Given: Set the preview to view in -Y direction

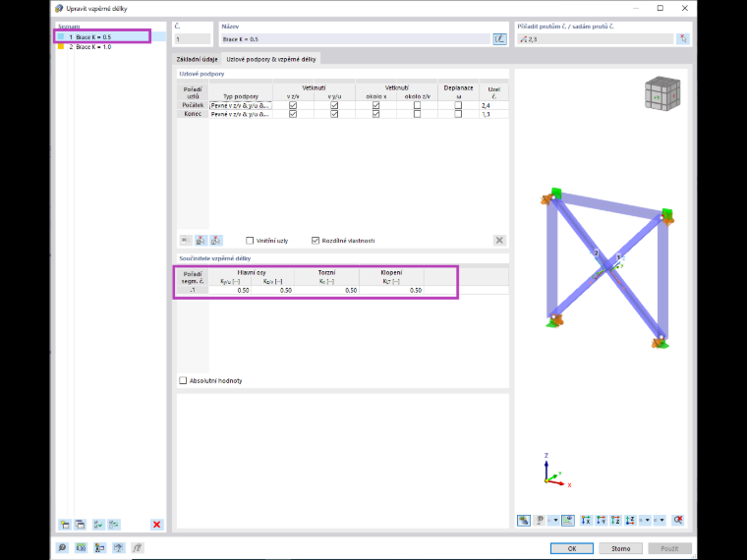Looking at the screenshot, I should click(601, 520).
